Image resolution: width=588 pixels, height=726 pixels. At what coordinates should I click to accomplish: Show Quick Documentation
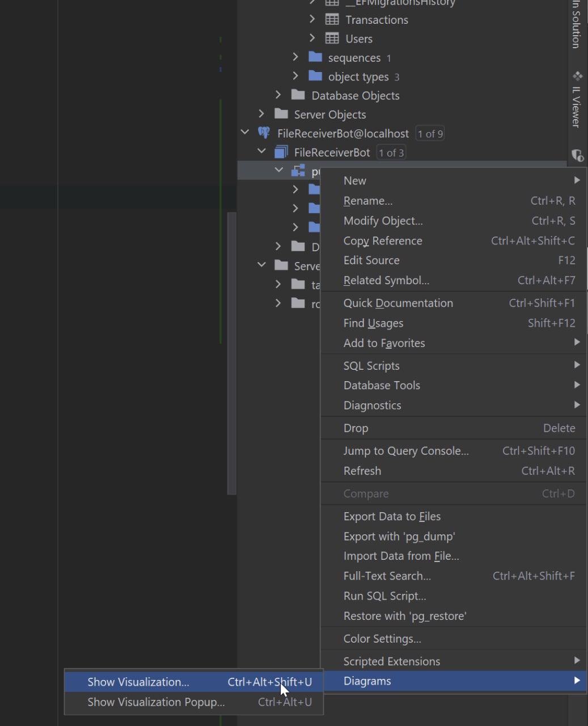click(454, 303)
